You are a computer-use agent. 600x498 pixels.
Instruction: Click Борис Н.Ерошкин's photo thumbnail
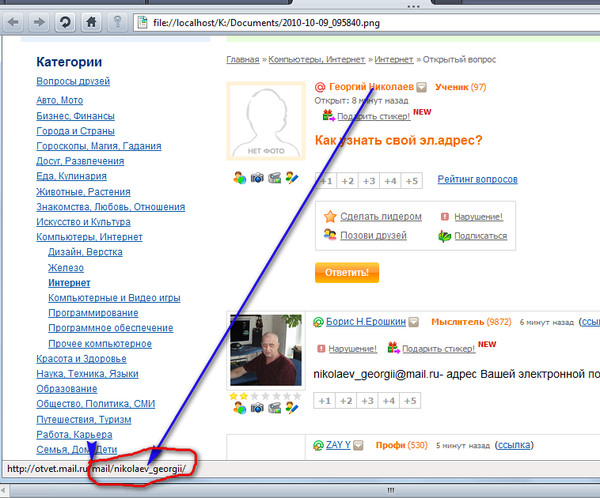(x=266, y=350)
